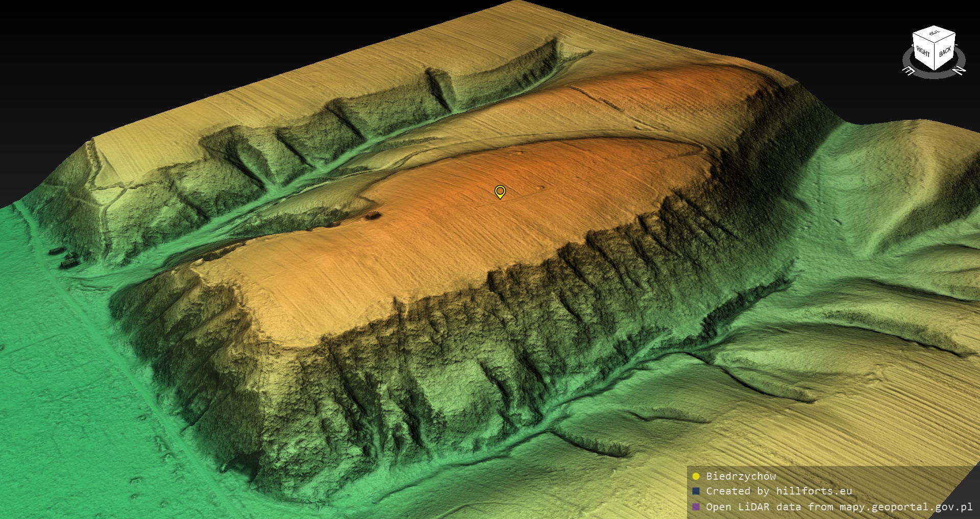Click the vertical edge between RIGHT and BACK faces
The width and height of the screenshot is (980, 519).
(935, 56)
